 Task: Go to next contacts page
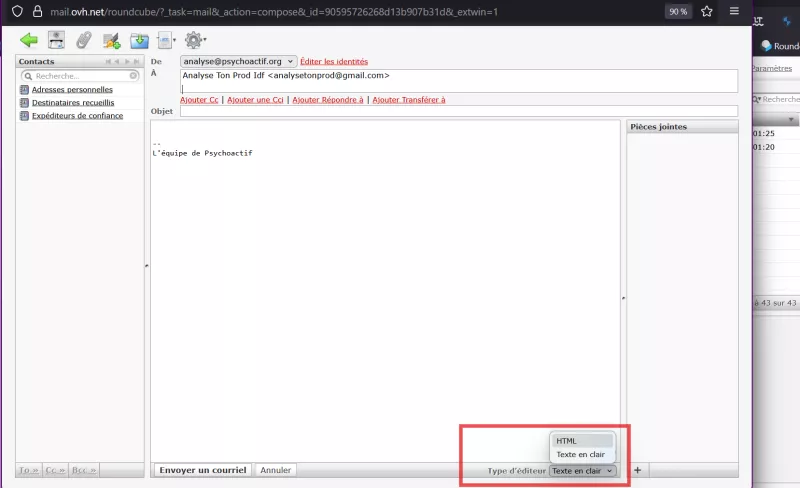(x=127, y=61)
